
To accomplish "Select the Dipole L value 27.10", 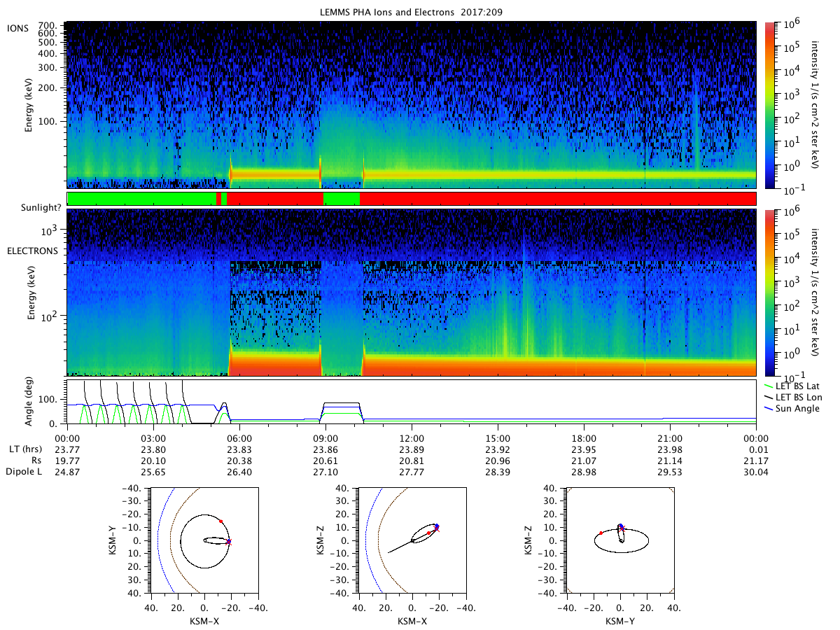I will 325,472.
